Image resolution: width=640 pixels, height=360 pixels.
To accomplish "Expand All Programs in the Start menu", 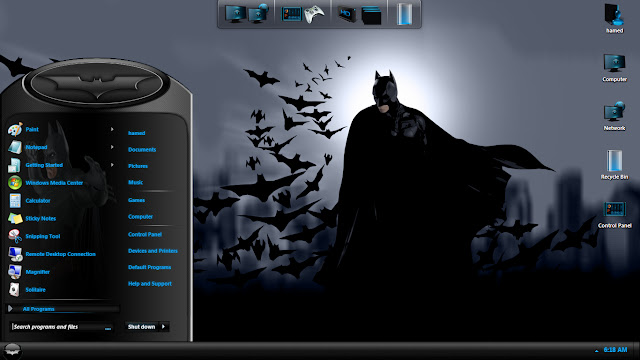I will click(x=62, y=309).
